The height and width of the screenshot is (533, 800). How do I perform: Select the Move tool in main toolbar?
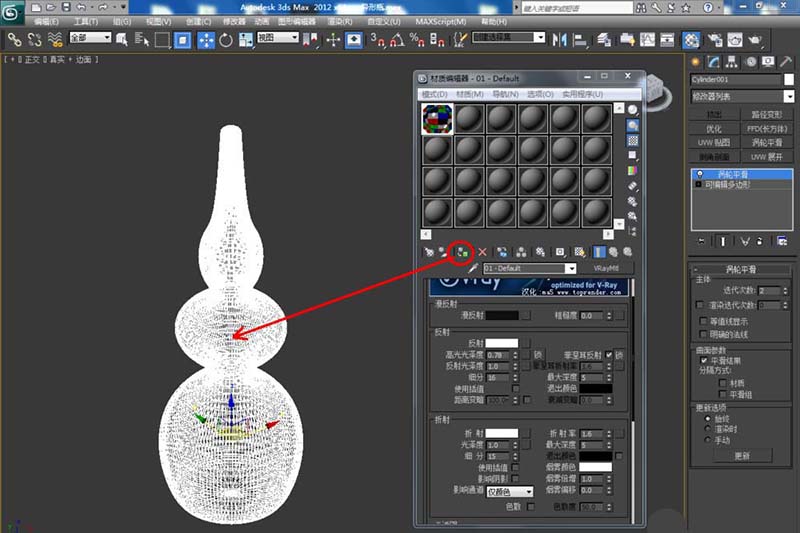tap(206, 40)
